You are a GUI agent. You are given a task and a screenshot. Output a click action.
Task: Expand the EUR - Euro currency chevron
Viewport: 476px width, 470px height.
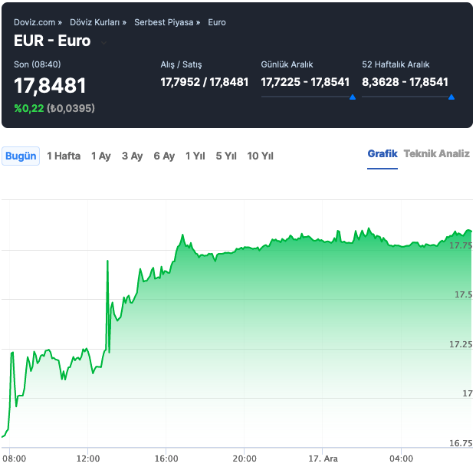pos(103,42)
